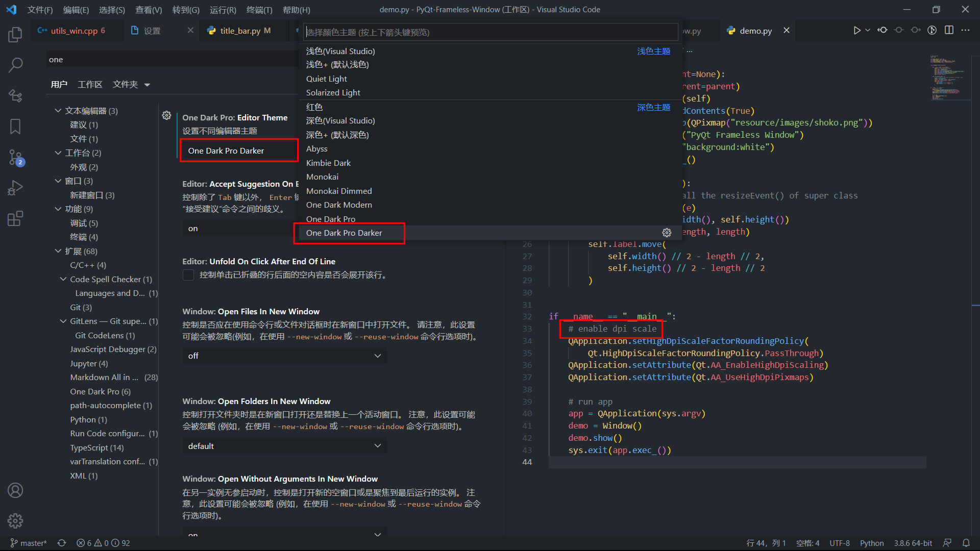The height and width of the screenshot is (551, 980).
Task: Close the Settings tab
Action: click(190, 31)
